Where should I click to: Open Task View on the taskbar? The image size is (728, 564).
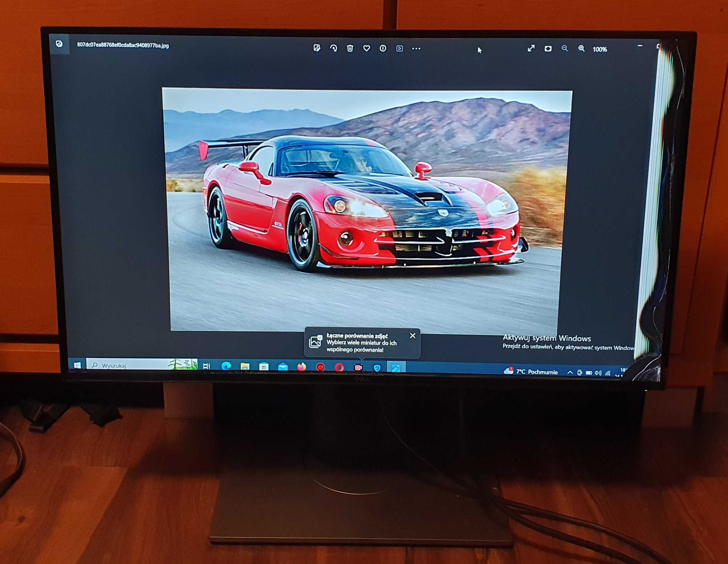(207, 366)
